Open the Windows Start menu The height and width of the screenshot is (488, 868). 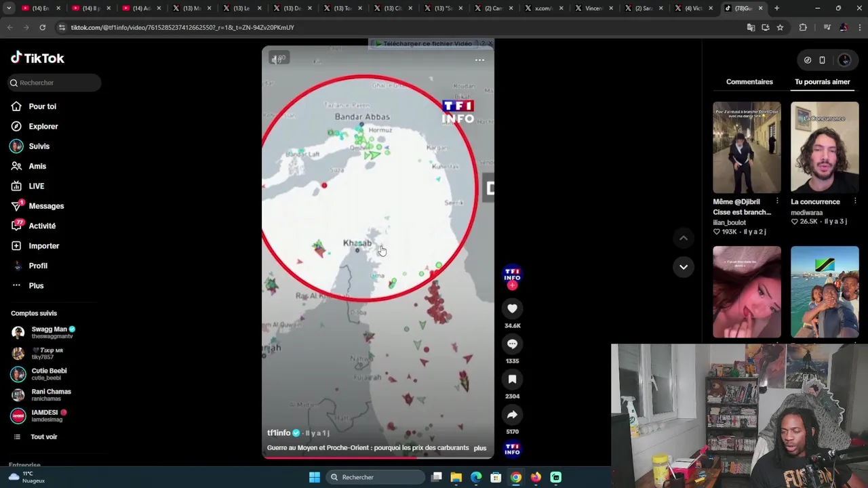[315, 477]
